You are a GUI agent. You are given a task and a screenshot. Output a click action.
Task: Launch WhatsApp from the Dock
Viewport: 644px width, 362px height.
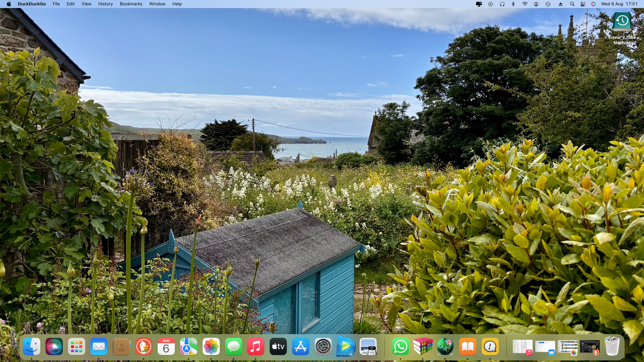pyautogui.click(x=400, y=347)
